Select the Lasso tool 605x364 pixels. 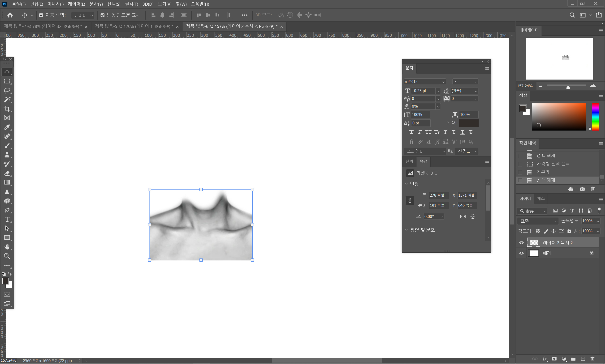pyautogui.click(x=7, y=90)
